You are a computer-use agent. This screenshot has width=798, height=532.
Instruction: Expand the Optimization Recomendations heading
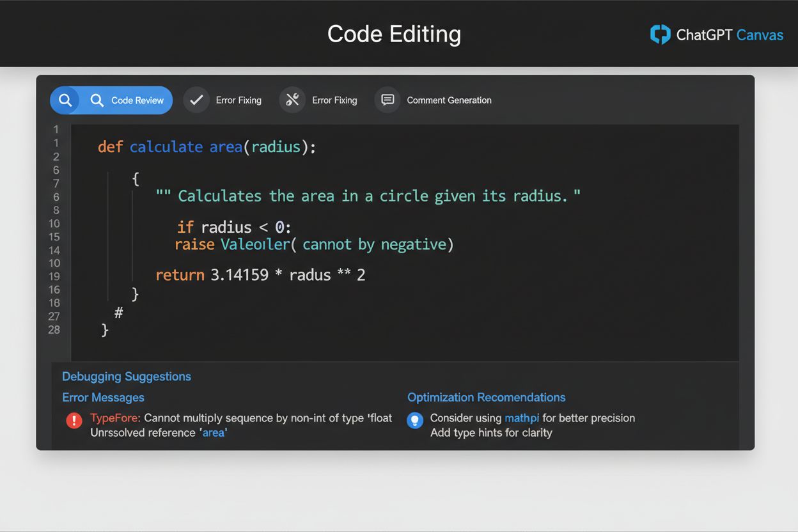[486, 397]
